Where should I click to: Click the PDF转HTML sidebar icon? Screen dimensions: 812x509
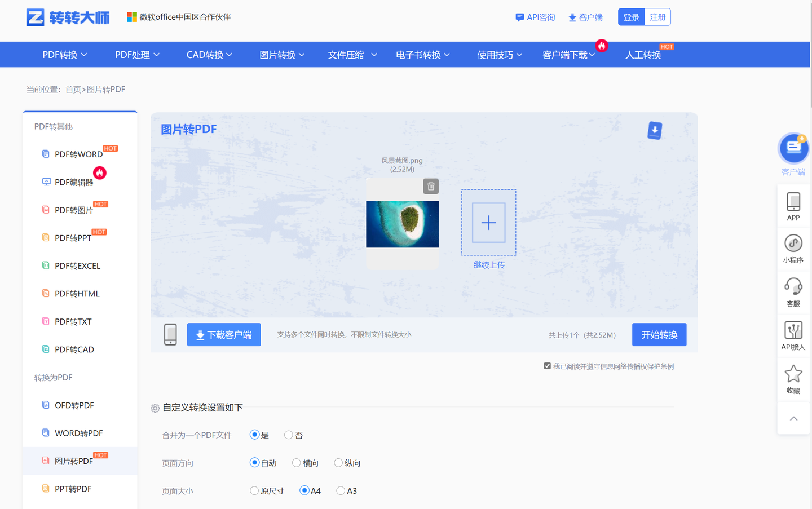46,293
